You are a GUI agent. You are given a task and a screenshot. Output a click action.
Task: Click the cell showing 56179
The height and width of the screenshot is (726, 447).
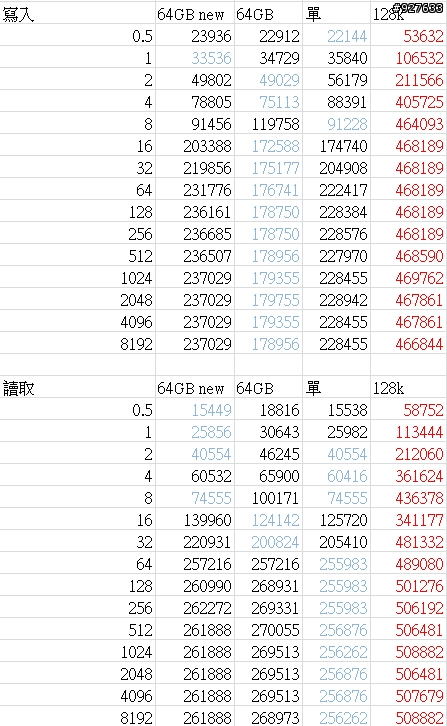tap(336, 80)
